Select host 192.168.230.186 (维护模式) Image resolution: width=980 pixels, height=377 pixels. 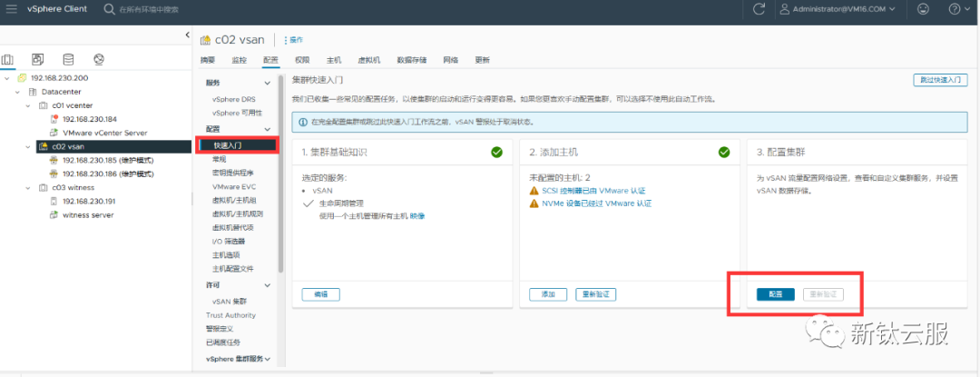point(107,174)
